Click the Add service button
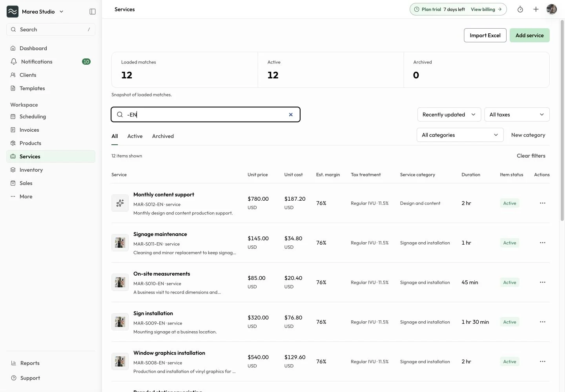This screenshot has width=565, height=392. tap(530, 35)
